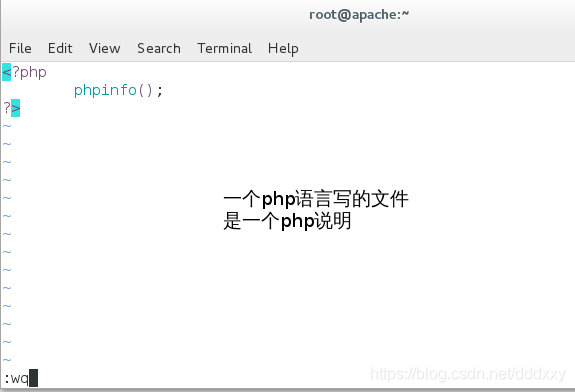
Task: Click the '<?php' opening tag text
Action: tap(25, 72)
